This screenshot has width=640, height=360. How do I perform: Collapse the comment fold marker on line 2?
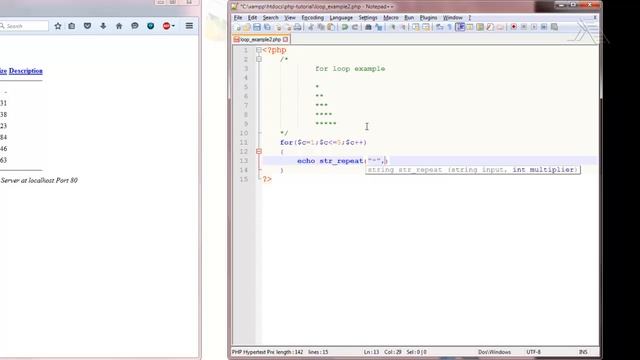(259, 59)
